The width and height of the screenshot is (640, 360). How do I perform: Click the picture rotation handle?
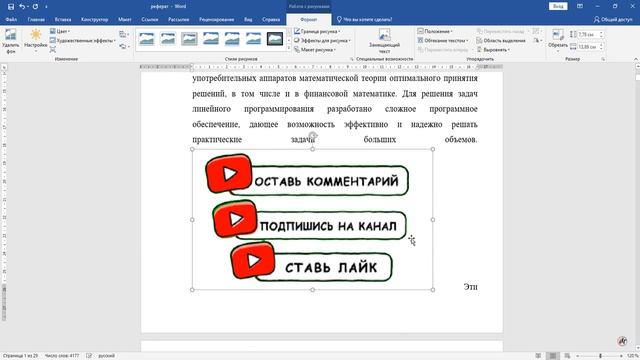(x=313, y=136)
